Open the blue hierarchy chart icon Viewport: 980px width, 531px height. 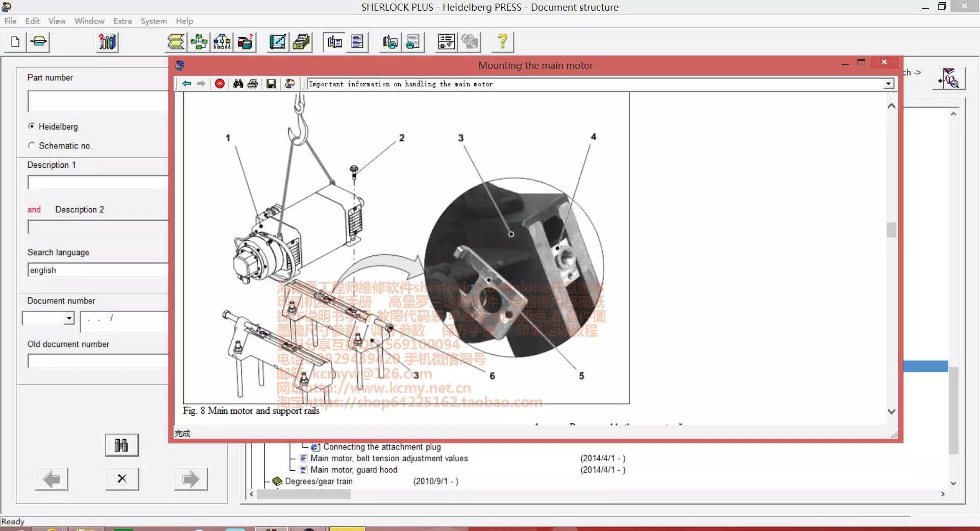222,42
